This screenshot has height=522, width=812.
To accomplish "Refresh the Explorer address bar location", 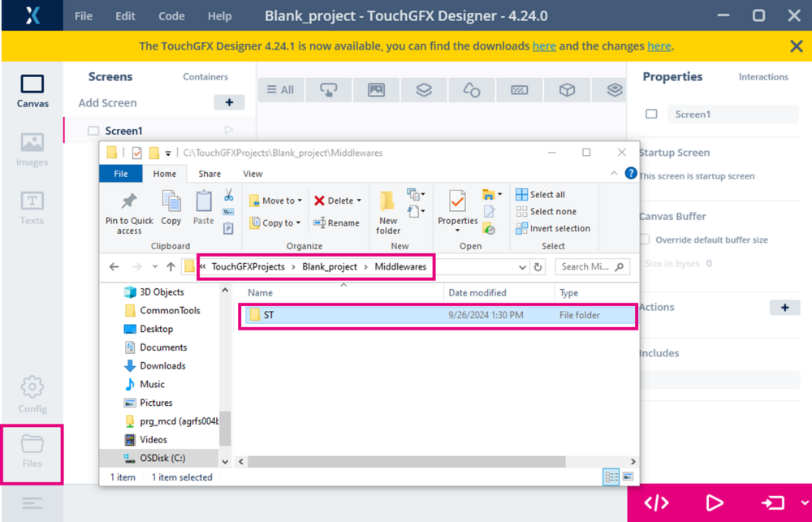I will point(538,267).
